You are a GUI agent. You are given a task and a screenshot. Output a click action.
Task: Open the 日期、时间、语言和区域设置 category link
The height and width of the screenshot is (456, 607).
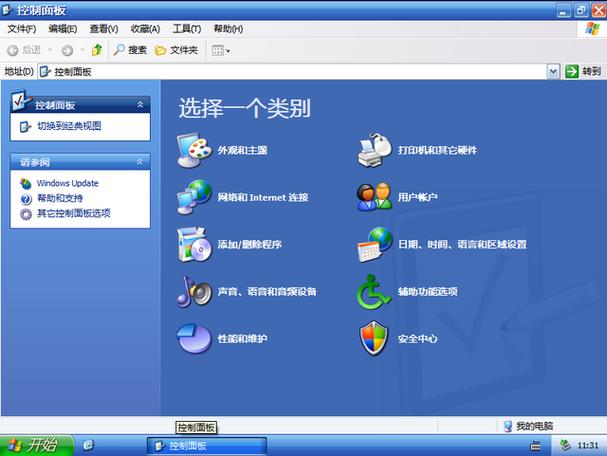point(462,245)
